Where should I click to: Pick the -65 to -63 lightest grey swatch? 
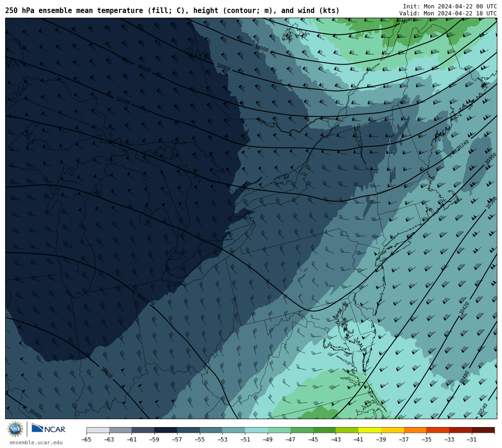tap(98, 430)
